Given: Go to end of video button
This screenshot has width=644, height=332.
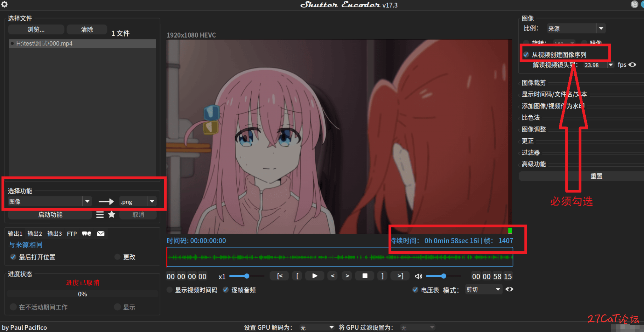Looking at the screenshot, I should (400, 276).
